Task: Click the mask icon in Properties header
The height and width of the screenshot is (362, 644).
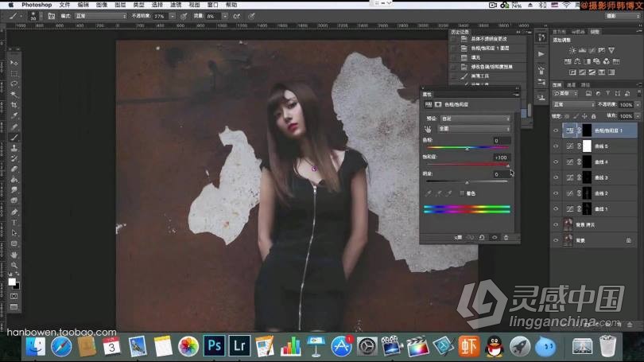Action: click(438, 105)
